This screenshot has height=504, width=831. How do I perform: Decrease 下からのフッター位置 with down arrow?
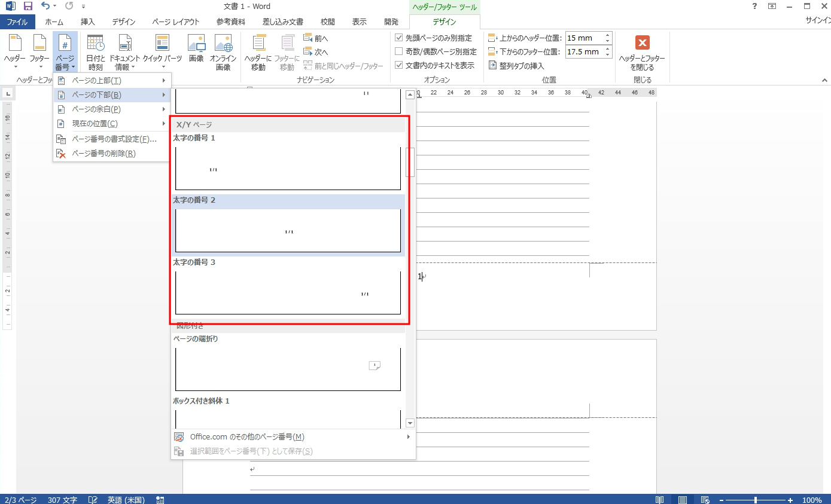tap(608, 55)
